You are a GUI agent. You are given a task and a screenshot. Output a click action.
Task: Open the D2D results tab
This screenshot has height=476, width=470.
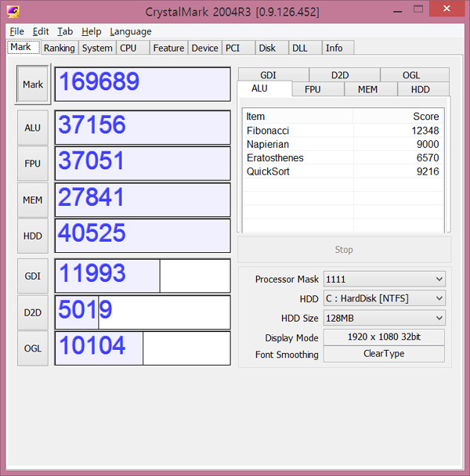(345, 74)
